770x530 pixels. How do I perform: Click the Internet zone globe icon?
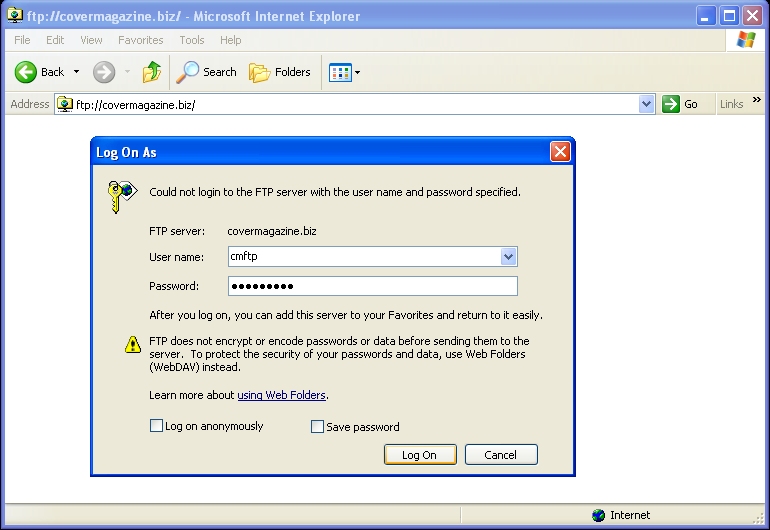tap(598, 515)
